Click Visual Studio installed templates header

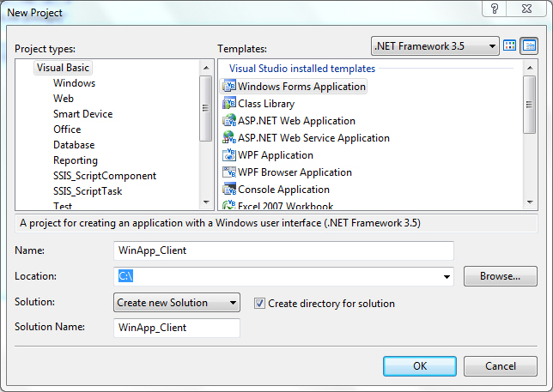pos(302,69)
